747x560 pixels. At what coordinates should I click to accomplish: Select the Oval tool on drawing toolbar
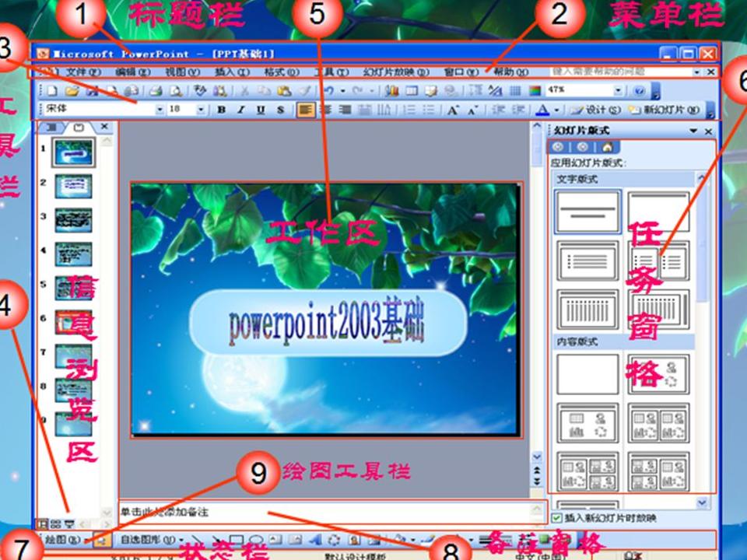tap(256, 540)
